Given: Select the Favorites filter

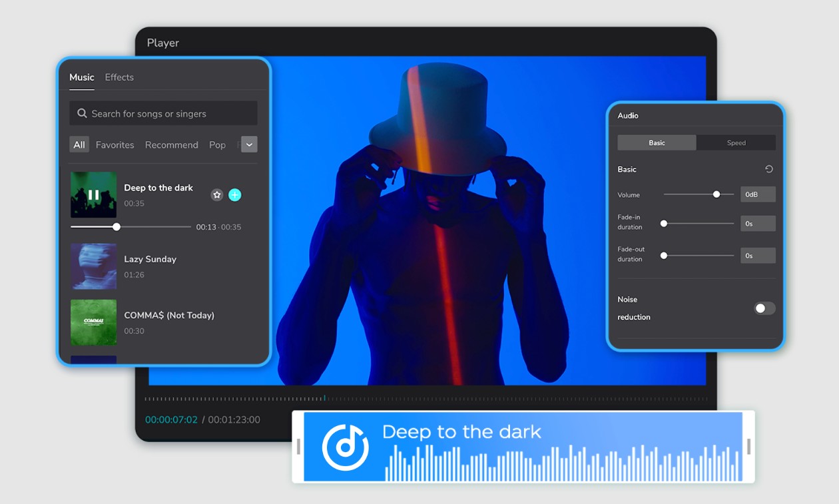Looking at the screenshot, I should (115, 144).
